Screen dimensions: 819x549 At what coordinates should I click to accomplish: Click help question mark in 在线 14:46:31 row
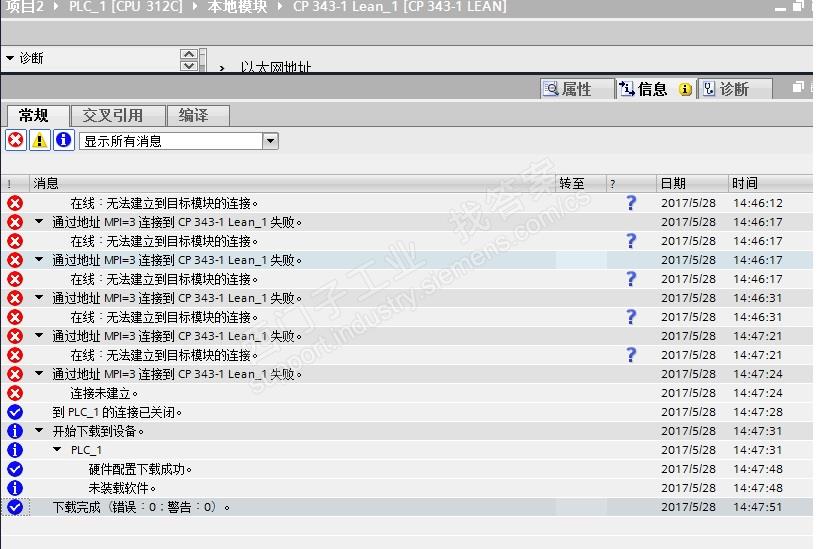[x=631, y=317]
